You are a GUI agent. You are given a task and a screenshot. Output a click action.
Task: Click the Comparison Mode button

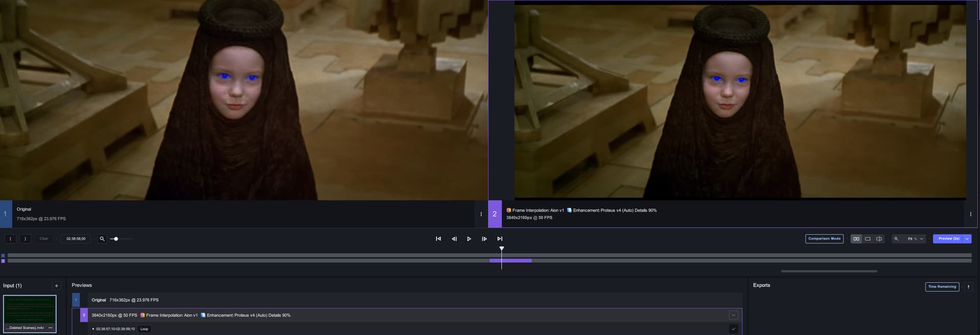tap(824, 239)
